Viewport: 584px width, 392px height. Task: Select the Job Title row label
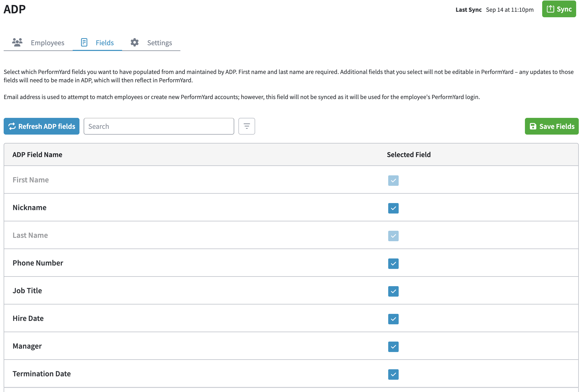[27, 291]
